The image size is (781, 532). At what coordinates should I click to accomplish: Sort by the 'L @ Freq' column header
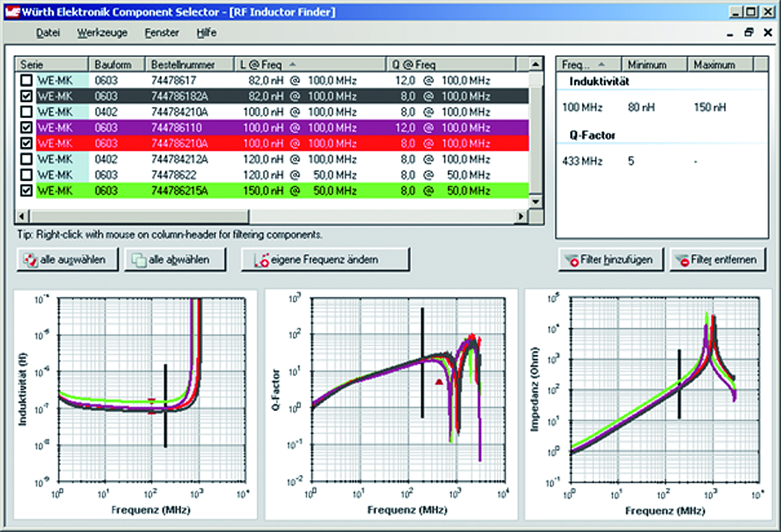(x=259, y=64)
